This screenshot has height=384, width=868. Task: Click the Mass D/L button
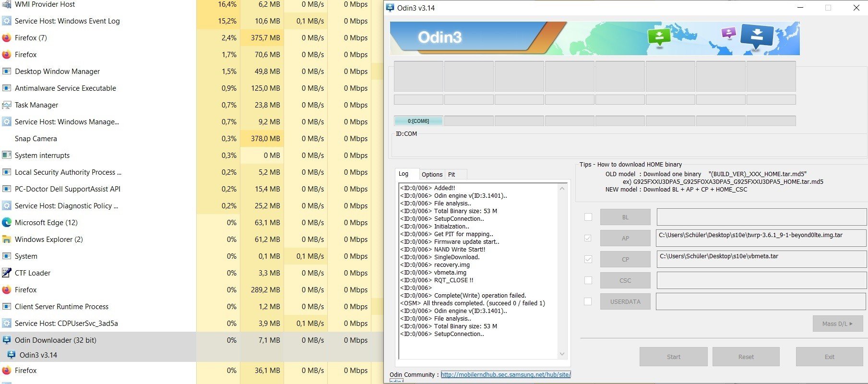pos(837,324)
